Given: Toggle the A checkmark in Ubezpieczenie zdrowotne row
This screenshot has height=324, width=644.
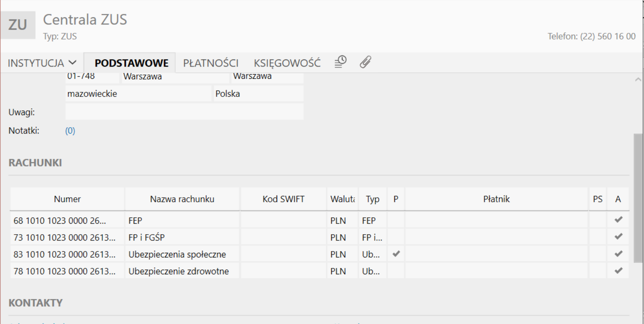Looking at the screenshot, I should (x=618, y=270).
